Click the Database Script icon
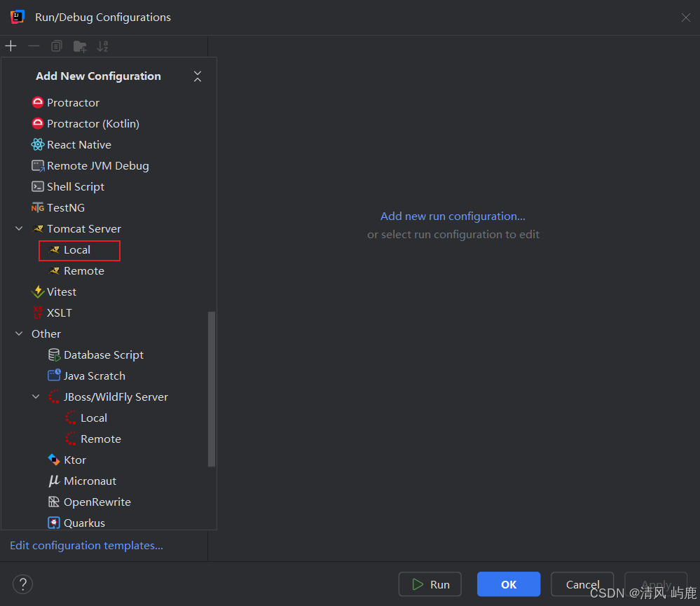 (55, 355)
